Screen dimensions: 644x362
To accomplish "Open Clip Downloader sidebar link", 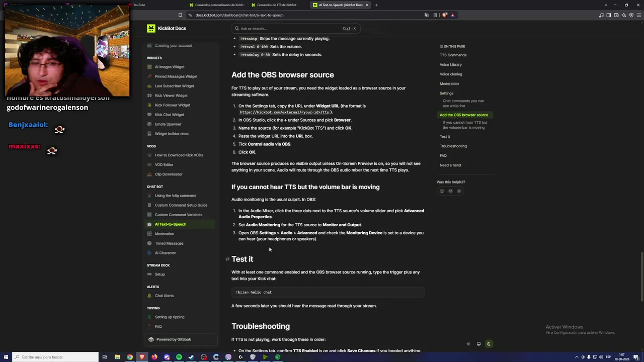I will (169, 174).
